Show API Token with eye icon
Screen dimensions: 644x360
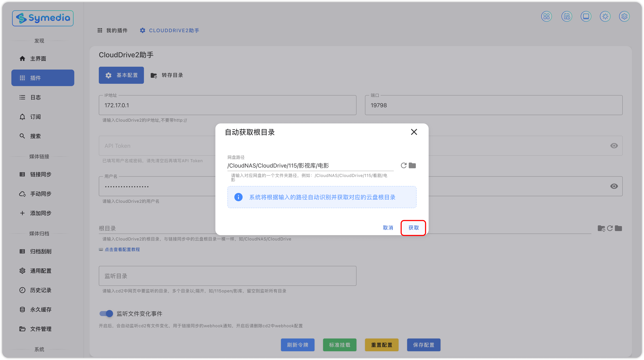pos(614,146)
